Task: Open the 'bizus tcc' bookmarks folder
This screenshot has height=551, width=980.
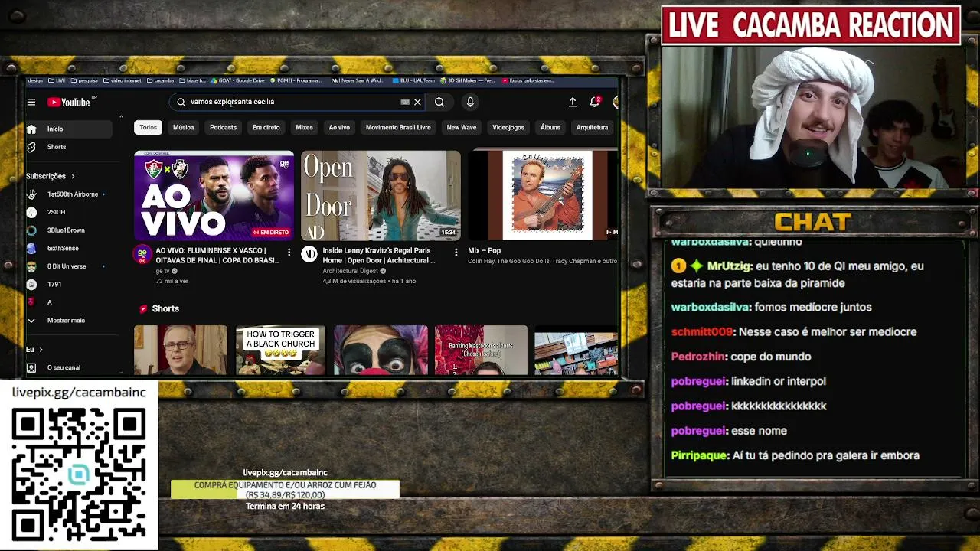Action: point(194,80)
